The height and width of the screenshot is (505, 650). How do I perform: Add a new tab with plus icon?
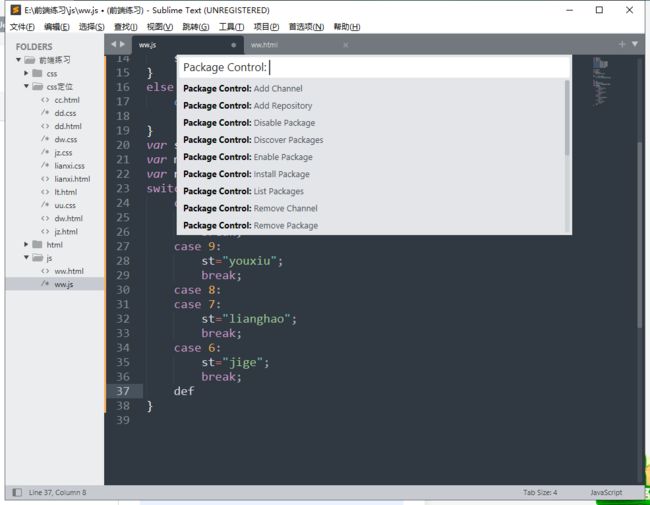tap(622, 44)
